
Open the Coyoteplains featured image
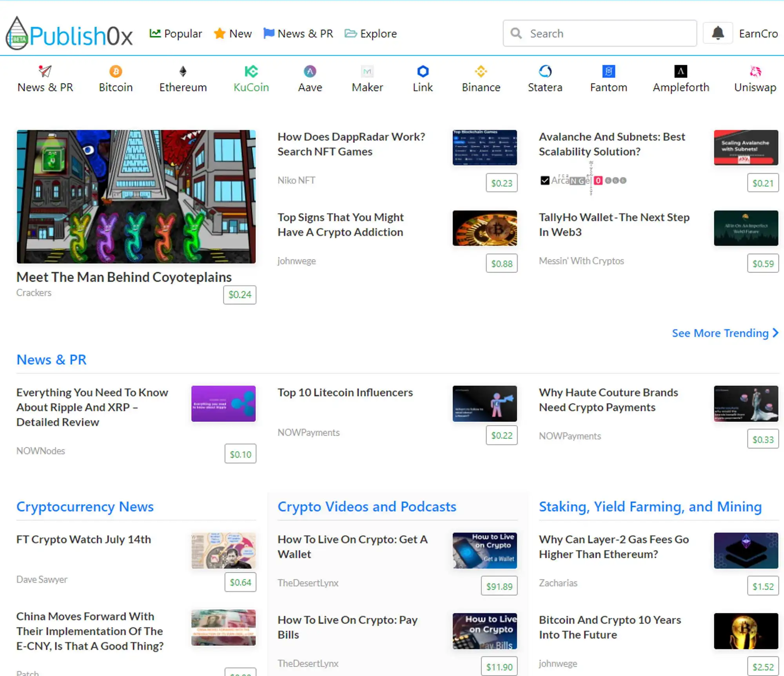pyautogui.click(x=136, y=196)
